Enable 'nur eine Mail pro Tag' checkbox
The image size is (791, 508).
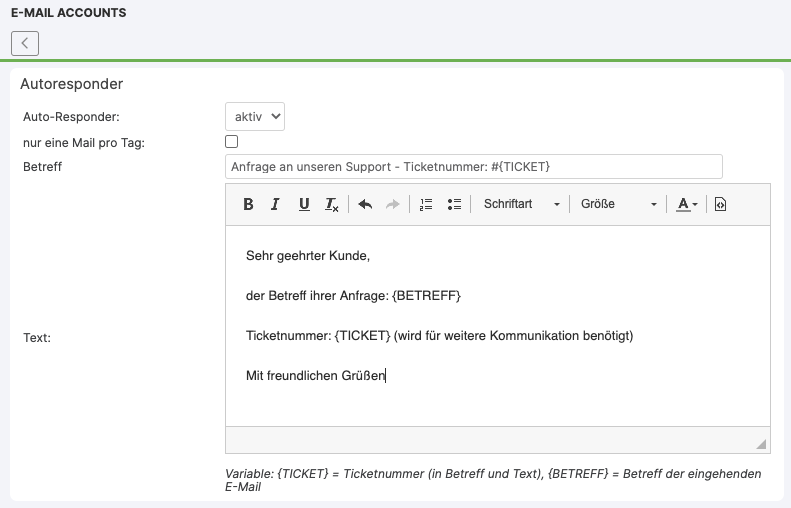[232, 142]
